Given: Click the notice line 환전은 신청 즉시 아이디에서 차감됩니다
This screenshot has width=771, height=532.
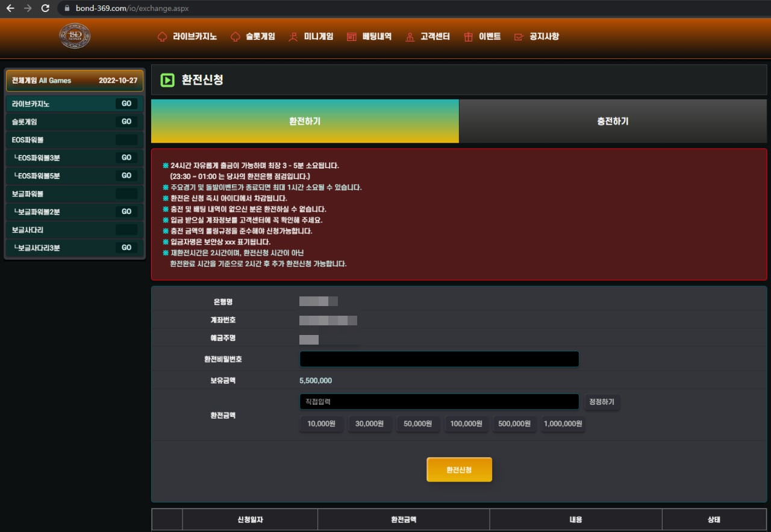Looking at the screenshot, I should coord(225,198).
